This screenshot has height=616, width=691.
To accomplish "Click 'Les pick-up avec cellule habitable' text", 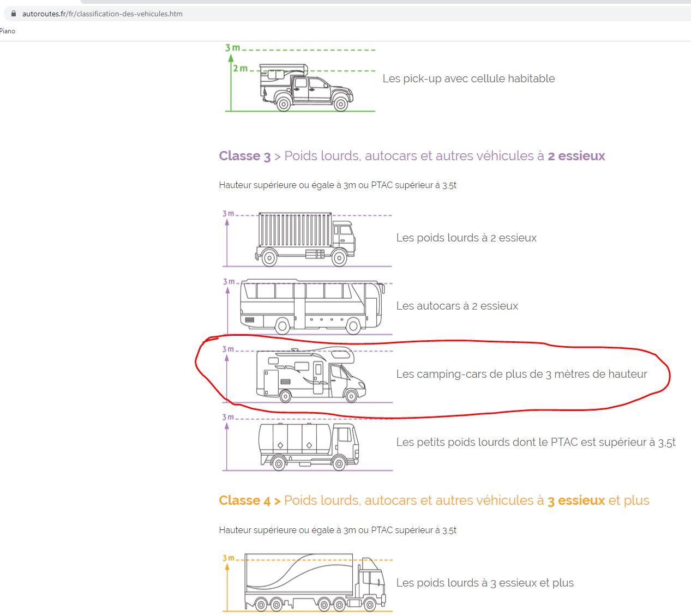I will 468,78.
